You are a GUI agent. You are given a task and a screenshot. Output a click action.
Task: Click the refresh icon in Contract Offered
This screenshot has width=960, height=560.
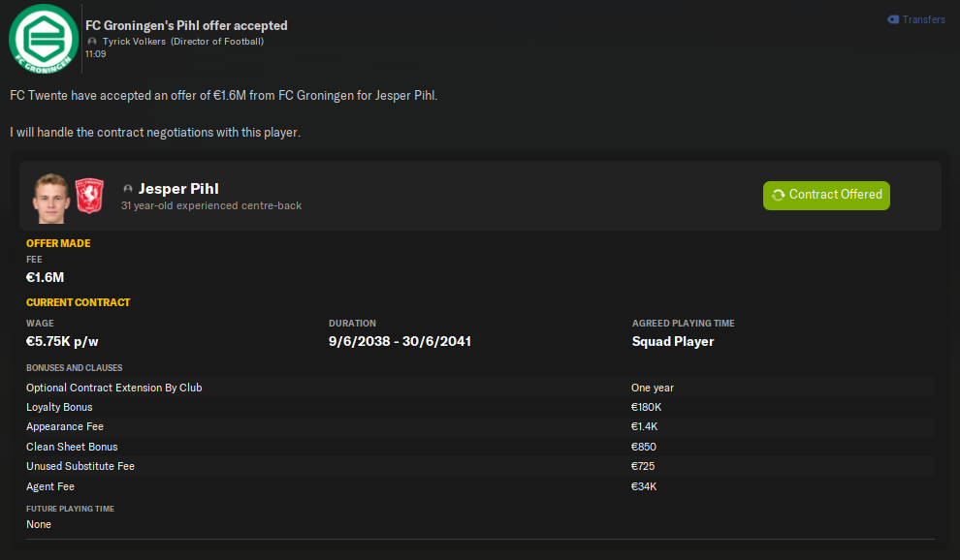tap(778, 195)
